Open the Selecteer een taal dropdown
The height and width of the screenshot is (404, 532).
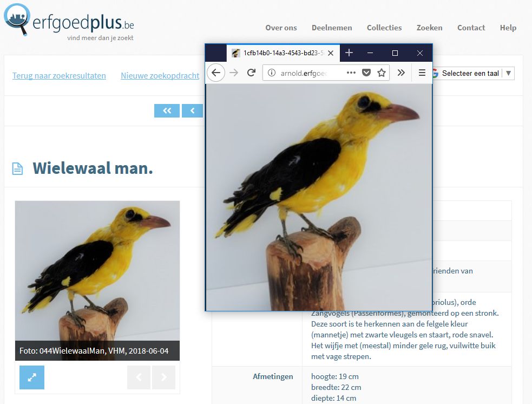[x=474, y=73]
